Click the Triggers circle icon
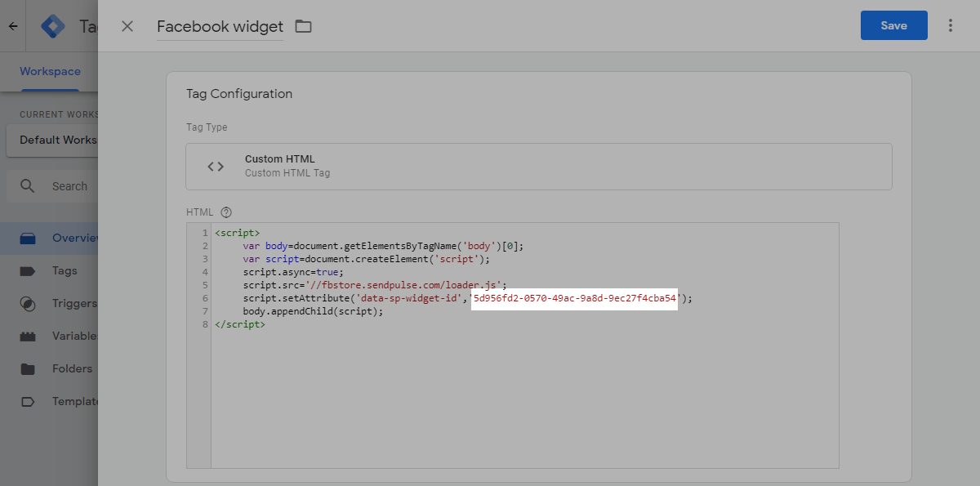Image resolution: width=980 pixels, height=486 pixels. (x=28, y=303)
